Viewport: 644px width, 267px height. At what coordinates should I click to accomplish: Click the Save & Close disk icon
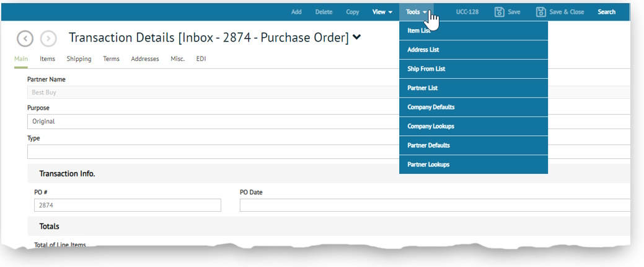pos(540,12)
